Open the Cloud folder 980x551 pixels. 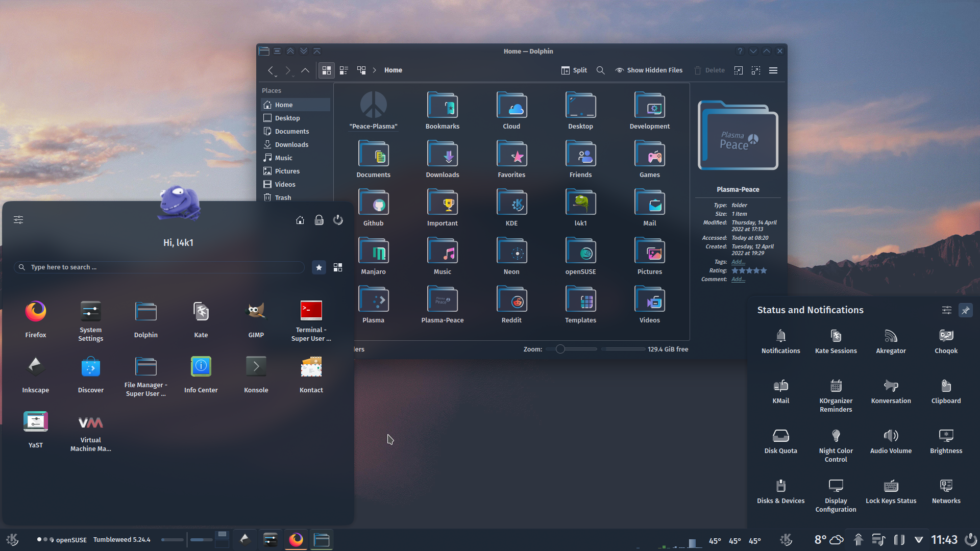[511, 111]
